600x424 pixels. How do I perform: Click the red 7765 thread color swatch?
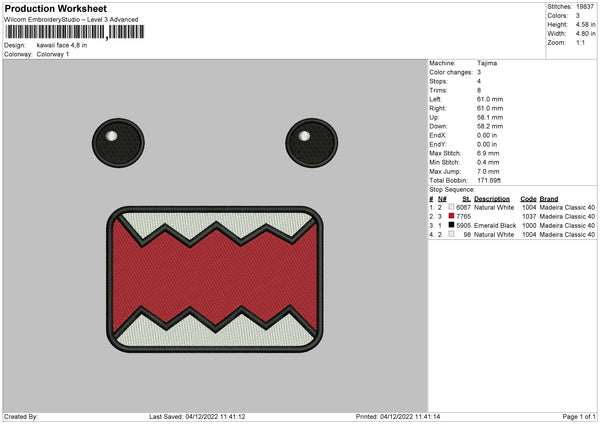coord(452,216)
